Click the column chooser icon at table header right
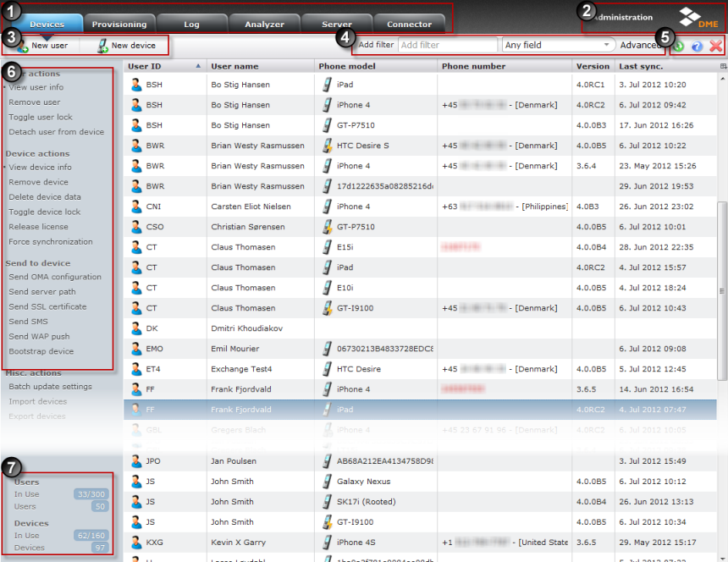The width and height of the screenshot is (728, 562). (723, 66)
